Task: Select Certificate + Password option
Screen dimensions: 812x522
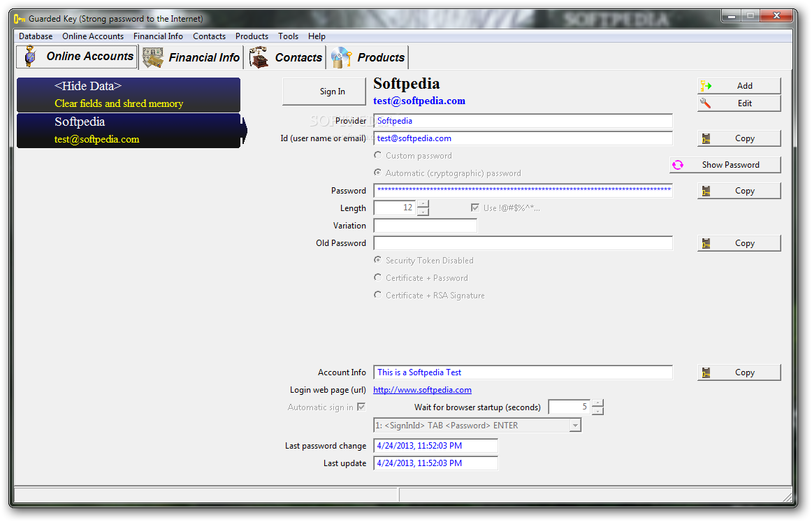Action: (378, 277)
